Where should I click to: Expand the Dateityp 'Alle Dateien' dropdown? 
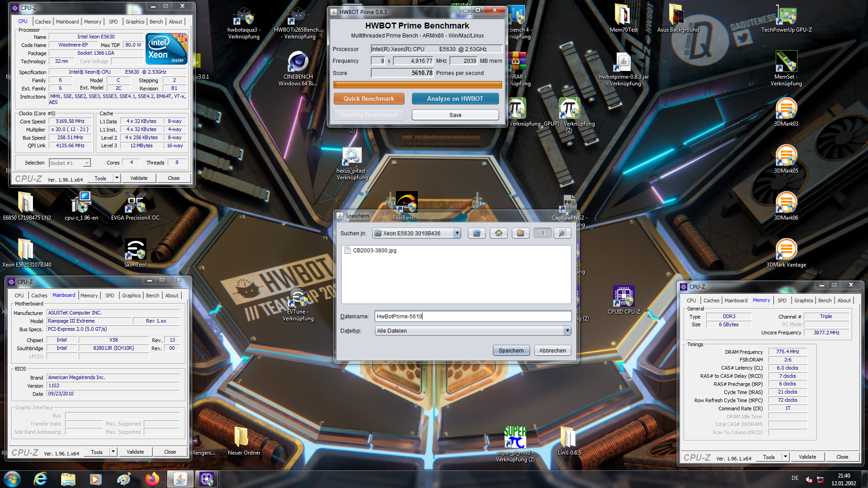tap(567, 331)
